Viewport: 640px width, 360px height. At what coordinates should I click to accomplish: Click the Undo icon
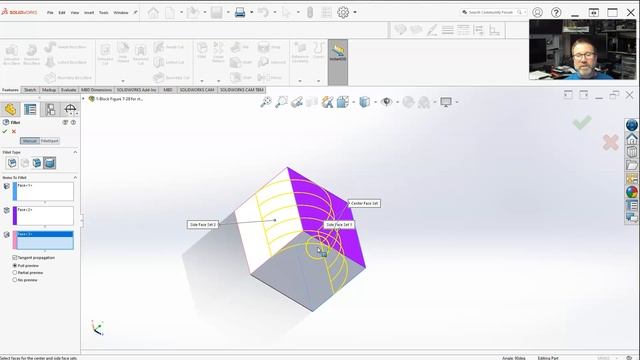[263, 13]
